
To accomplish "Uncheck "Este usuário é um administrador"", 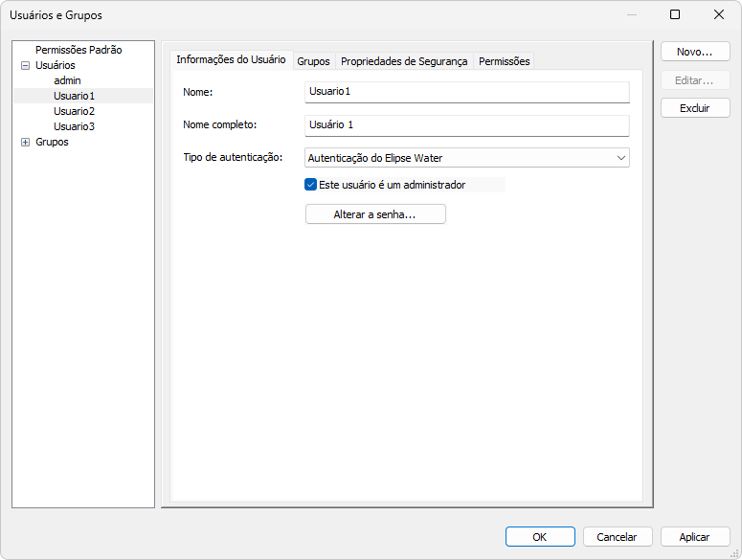I will click(x=310, y=185).
